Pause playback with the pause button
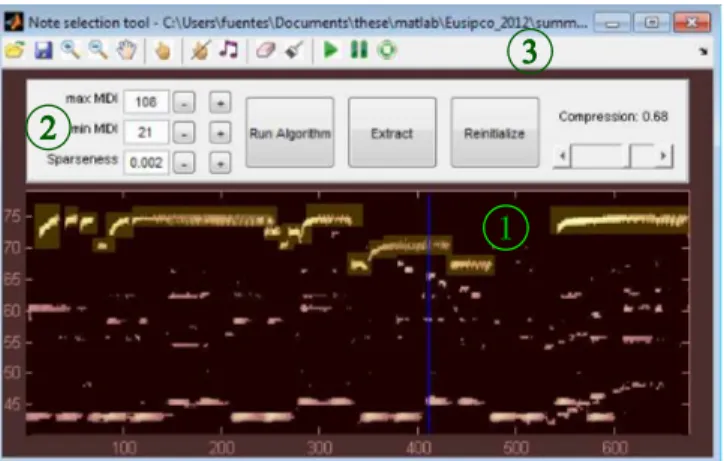This screenshot has height=461, width=724. (x=359, y=49)
